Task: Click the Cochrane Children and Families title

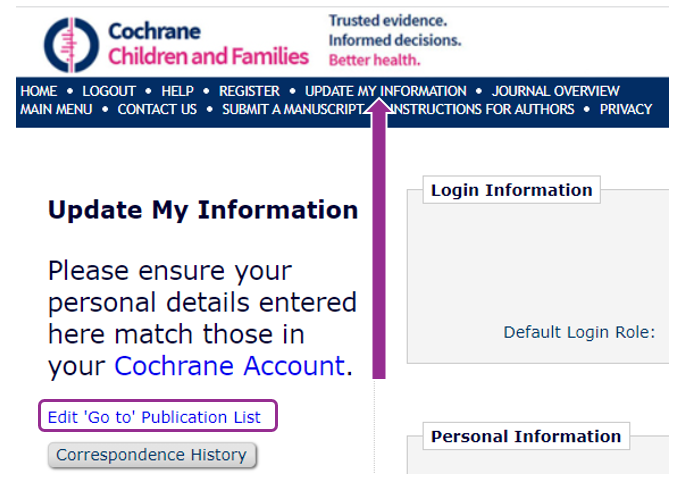Action: click(208, 44)
